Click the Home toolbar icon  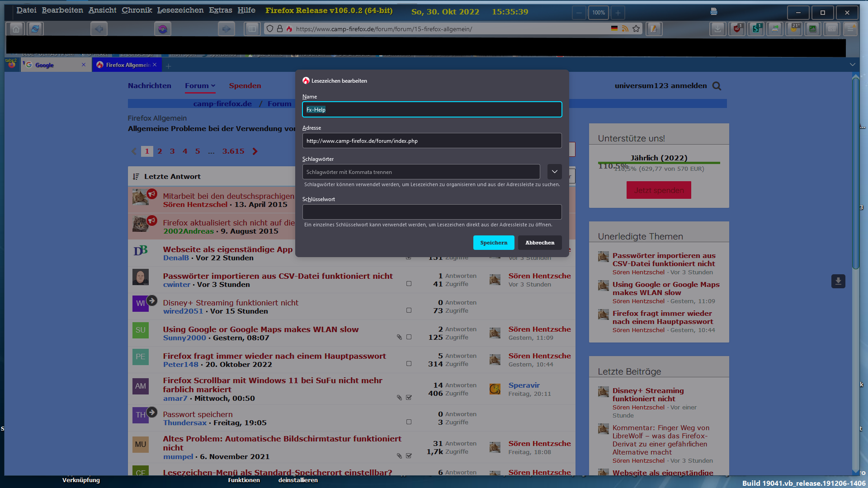(x=16, y=29)
